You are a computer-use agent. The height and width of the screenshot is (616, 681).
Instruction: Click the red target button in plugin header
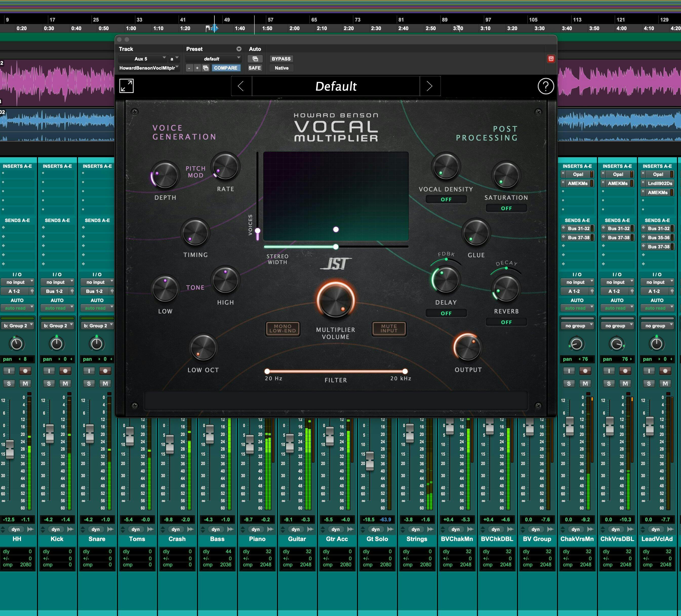[551, 59]
